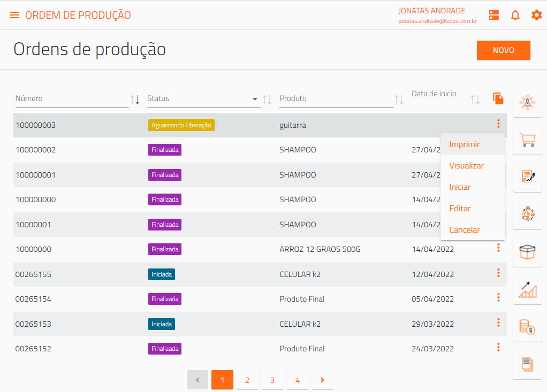Click the ORDEM DE PRODUÇÃO header title
Screen dimensions: 547x392
tap(78, 16)
